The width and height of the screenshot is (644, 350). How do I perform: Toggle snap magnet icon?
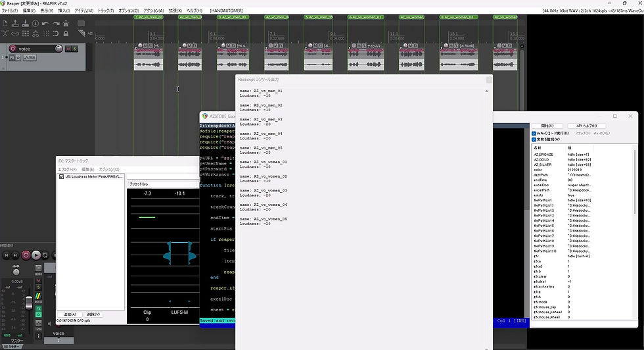(55, 34)
